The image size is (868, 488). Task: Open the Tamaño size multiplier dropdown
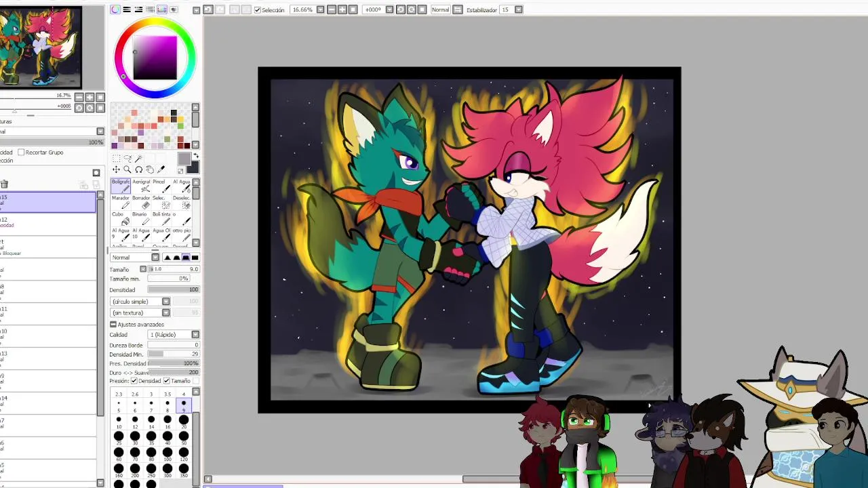[142, 269]
